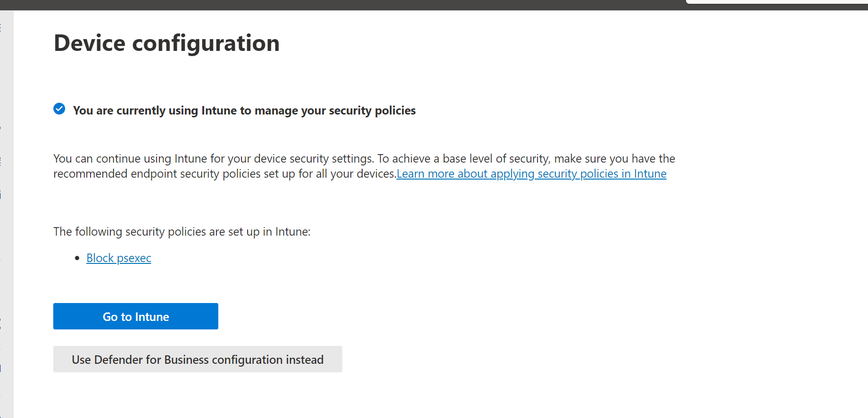Open the Block psexec policy link
The width and height of the screenshot is (868, 418).
pyautogui.click(x=118, y=258)
